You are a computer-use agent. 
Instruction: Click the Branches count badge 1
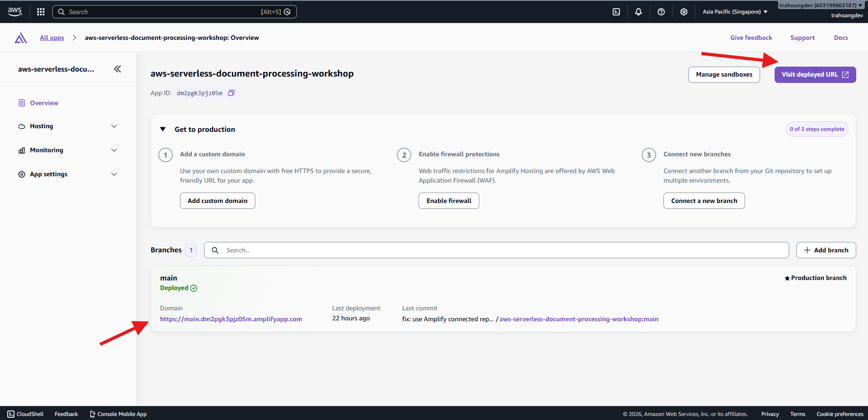click(191, 250)
